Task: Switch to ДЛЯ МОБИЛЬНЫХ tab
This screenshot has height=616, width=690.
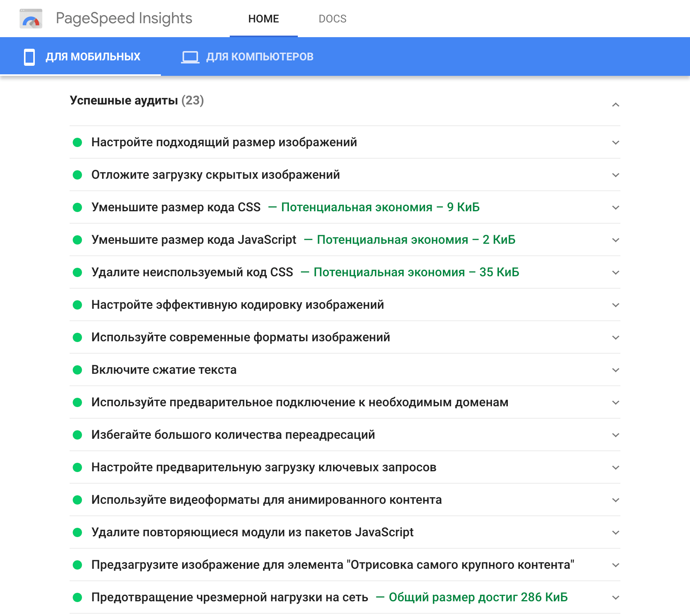Action: tap(80, 56)
